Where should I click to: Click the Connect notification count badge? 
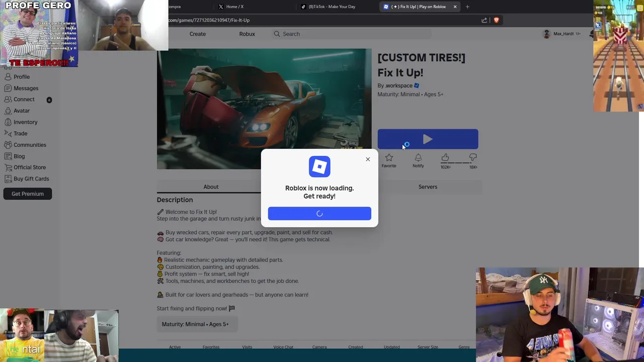[x=49, y=100]
